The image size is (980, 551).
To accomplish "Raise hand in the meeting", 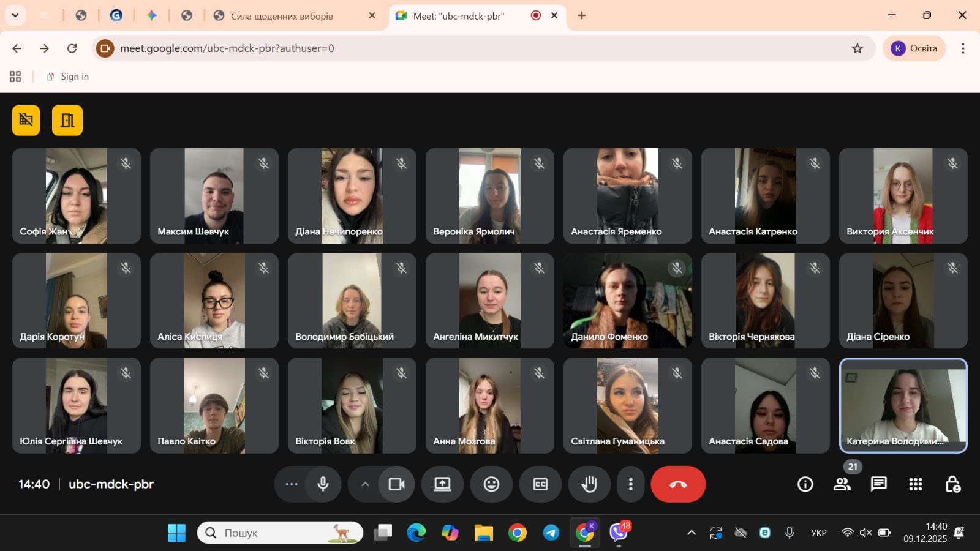I will 589,484.
